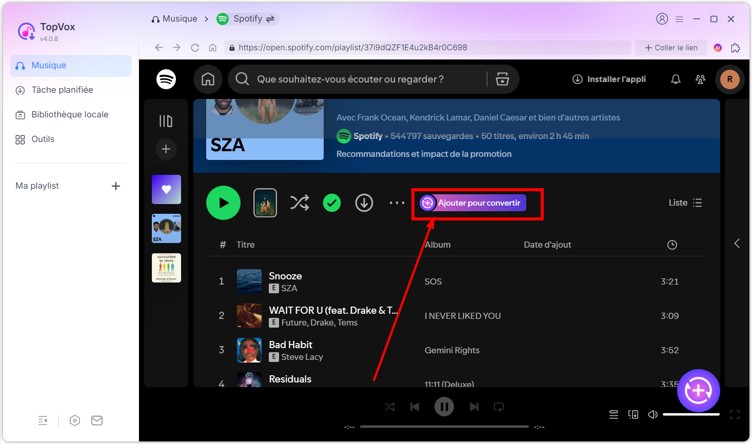Viewport: 752px width, 444px height.
Task: Toggle saved checkmark for playlist
Action: click(x=331, y=203)
